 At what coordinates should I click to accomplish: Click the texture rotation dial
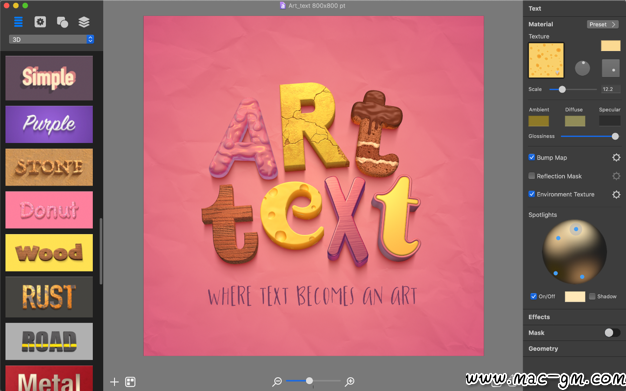(x=582, y=68)
